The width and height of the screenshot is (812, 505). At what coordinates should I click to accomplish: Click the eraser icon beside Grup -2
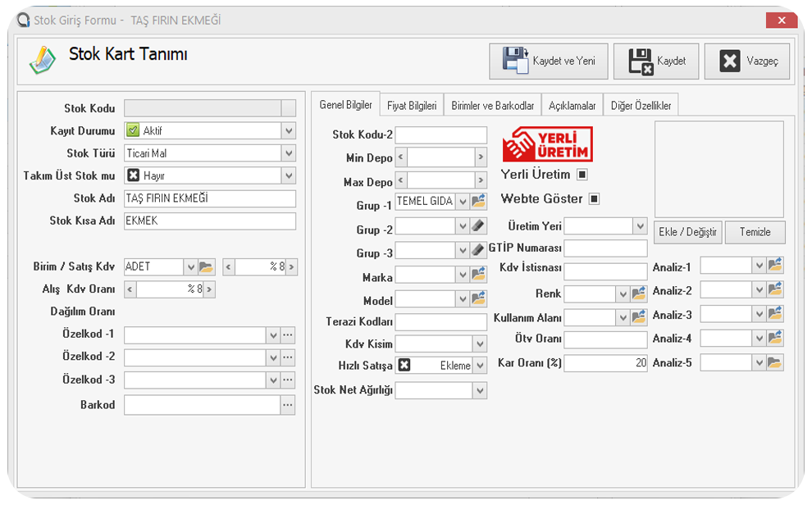tap(480, 226)
